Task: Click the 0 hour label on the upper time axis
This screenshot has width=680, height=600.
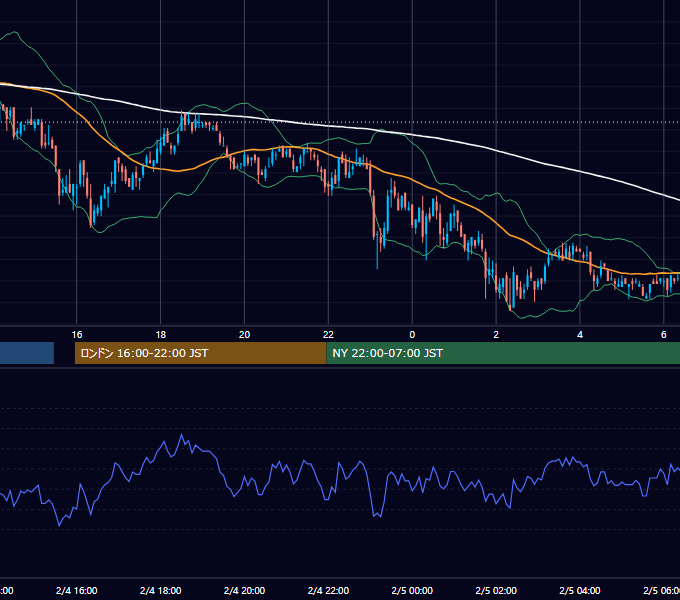Action: click(x=412, y=335)
